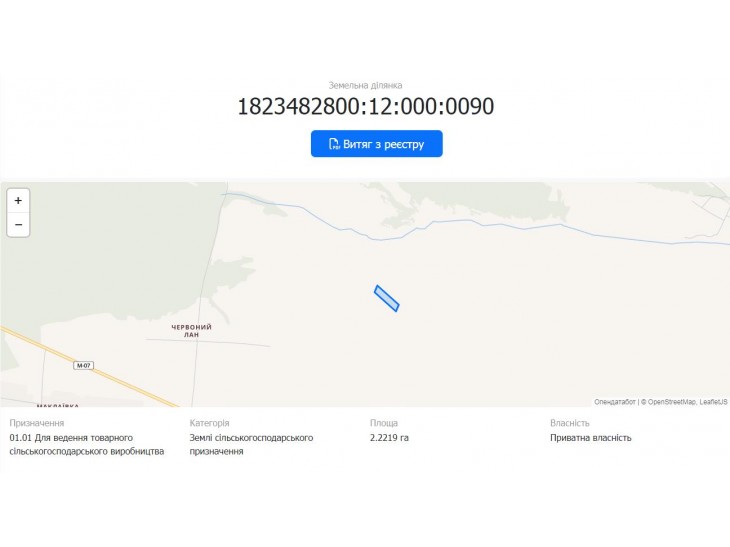Click the M-07 road shield marker
Image resolution: width=730 pixels, height=547 pixels.
pyautogui.click(x=83, y=365)
